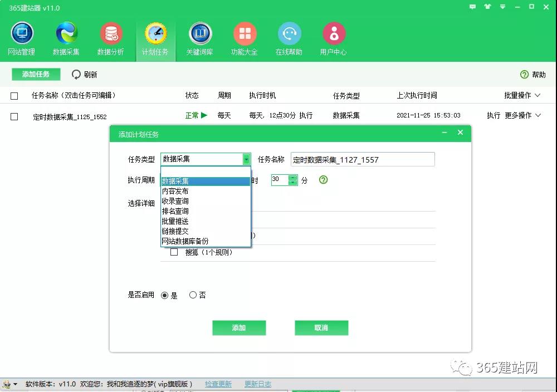
Task: Click the 添加任务 button
Action: (36, 74)
